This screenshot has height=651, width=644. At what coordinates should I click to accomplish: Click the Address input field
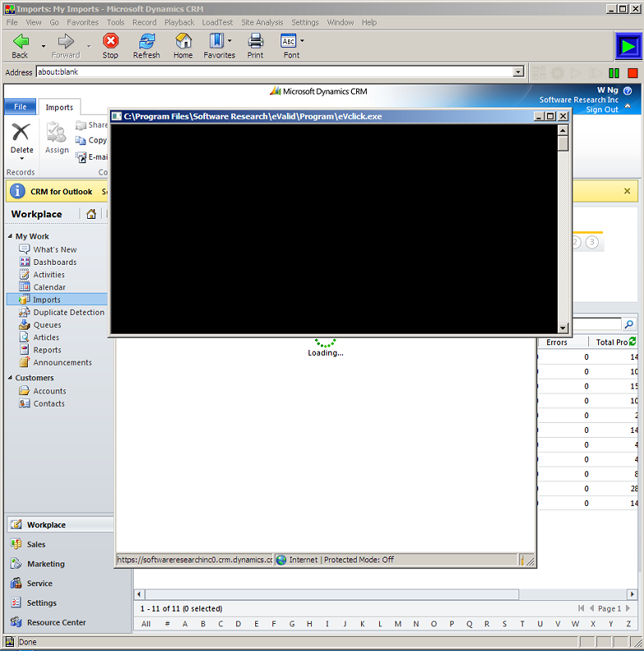coord(275,72)
